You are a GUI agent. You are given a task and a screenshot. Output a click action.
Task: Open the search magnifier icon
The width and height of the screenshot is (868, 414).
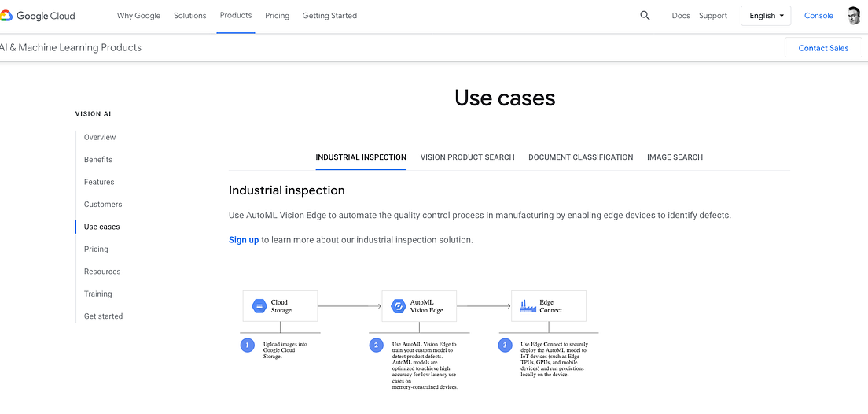(x=645, y=16)
